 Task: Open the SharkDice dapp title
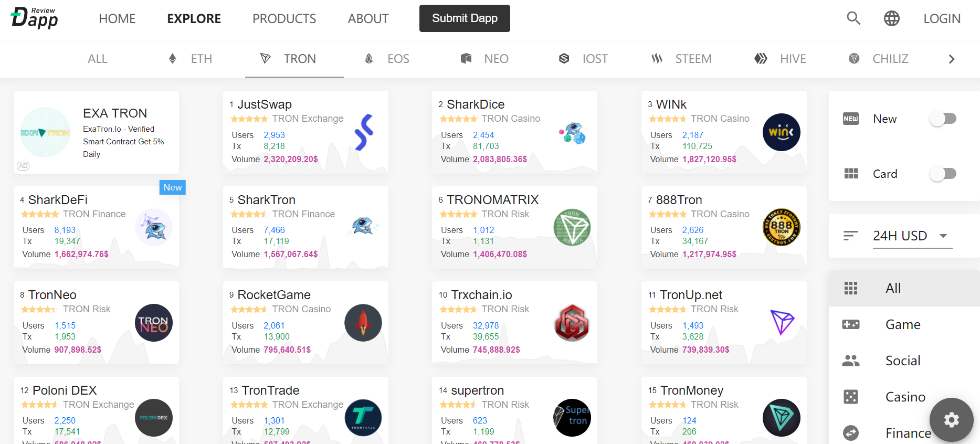click(476, 104)
